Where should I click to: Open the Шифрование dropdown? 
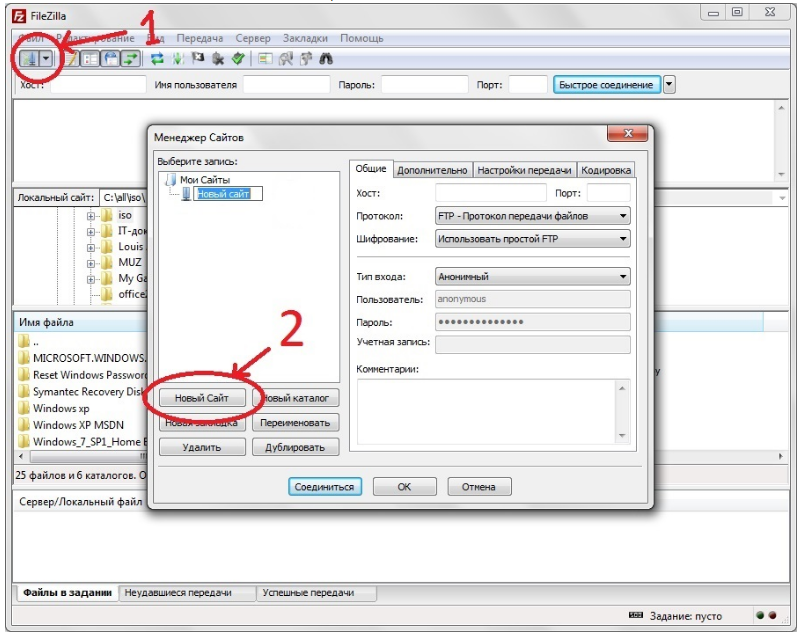tap(533, 239)
